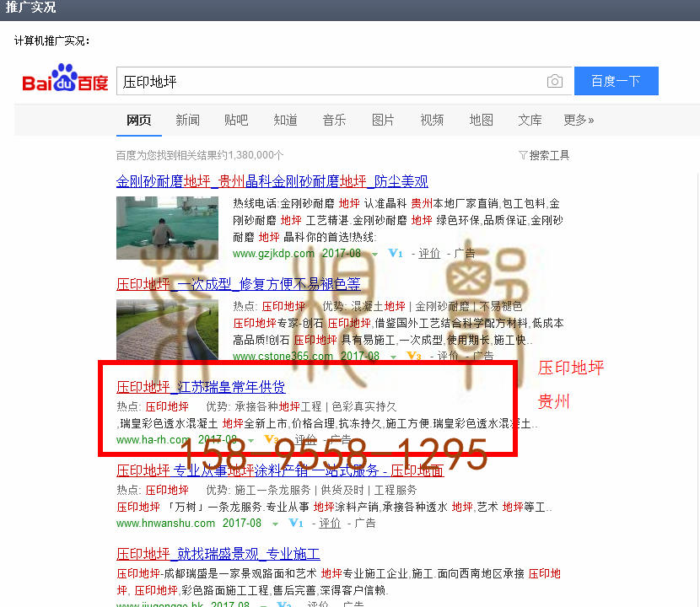Open the 视频 tab
Screen dimensions: 700x607
(432, 120)
